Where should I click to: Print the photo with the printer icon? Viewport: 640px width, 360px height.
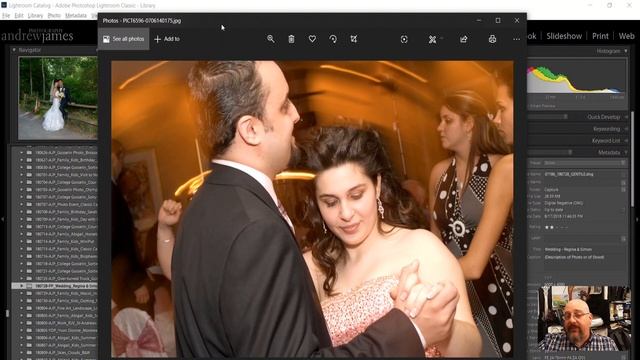[493, 39]
